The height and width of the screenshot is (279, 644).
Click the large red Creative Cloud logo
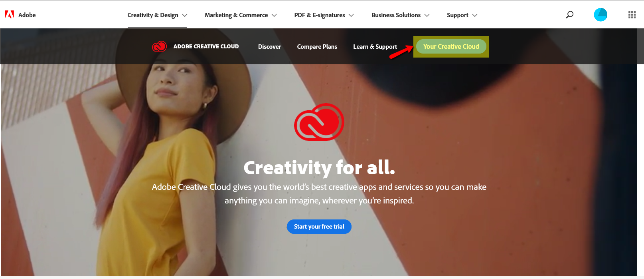tap(319, 122)
